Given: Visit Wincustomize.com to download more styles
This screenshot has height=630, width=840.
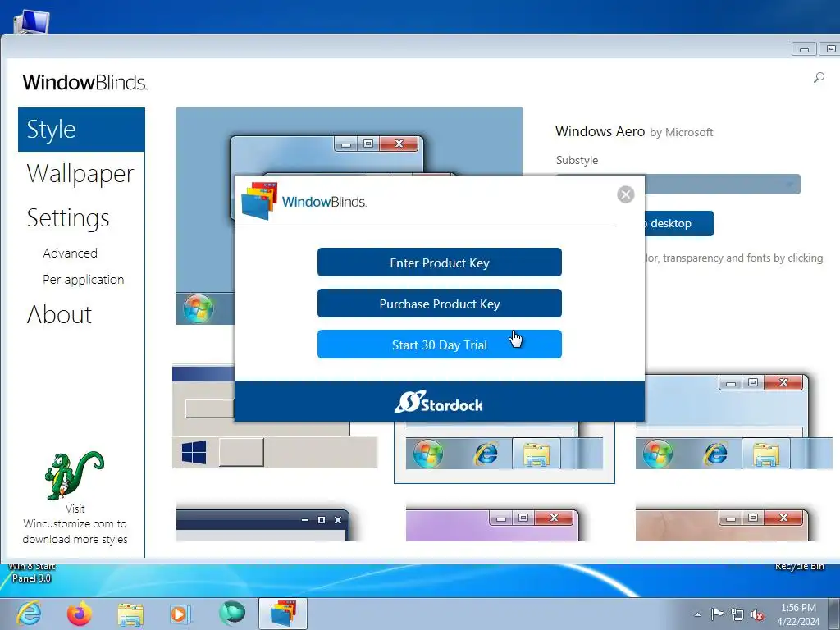Looking at the screenshot, I should pos(75,524).
